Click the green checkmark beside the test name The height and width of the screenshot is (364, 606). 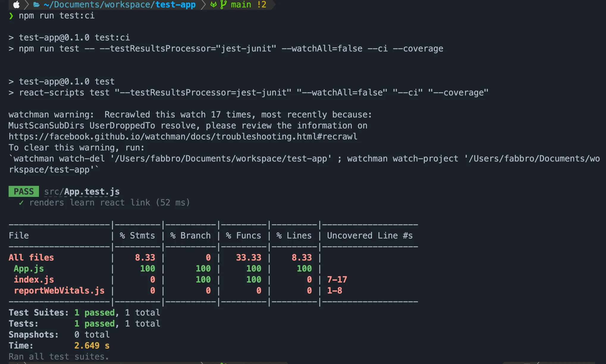tap(21, 203)
